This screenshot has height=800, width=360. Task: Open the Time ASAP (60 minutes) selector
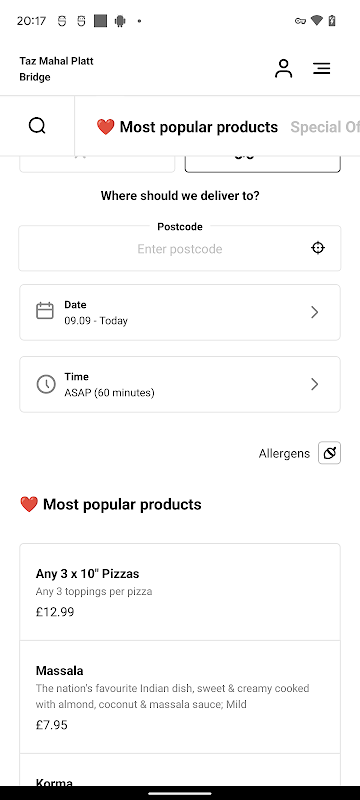[180, 384]
